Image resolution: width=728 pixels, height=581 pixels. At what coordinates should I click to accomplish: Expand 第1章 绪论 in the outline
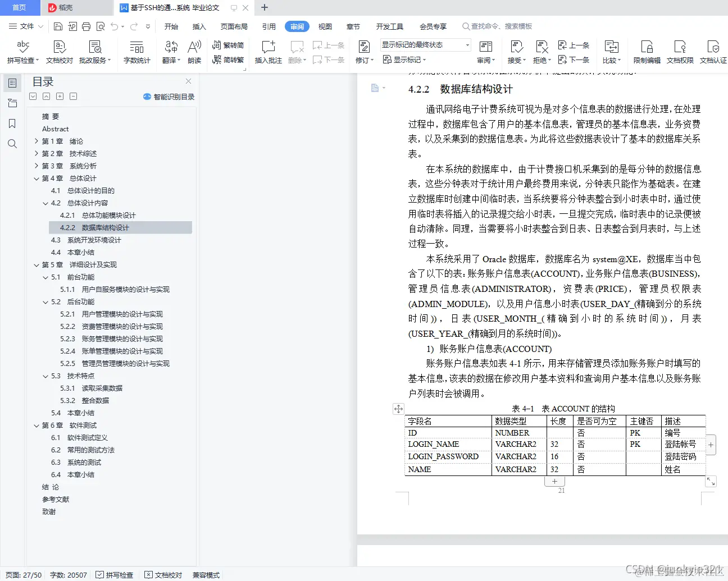click(37, 141)
